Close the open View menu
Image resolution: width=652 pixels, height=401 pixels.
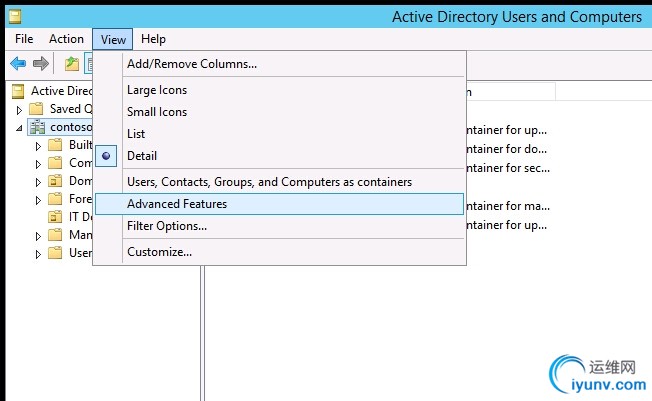(113, 40)
